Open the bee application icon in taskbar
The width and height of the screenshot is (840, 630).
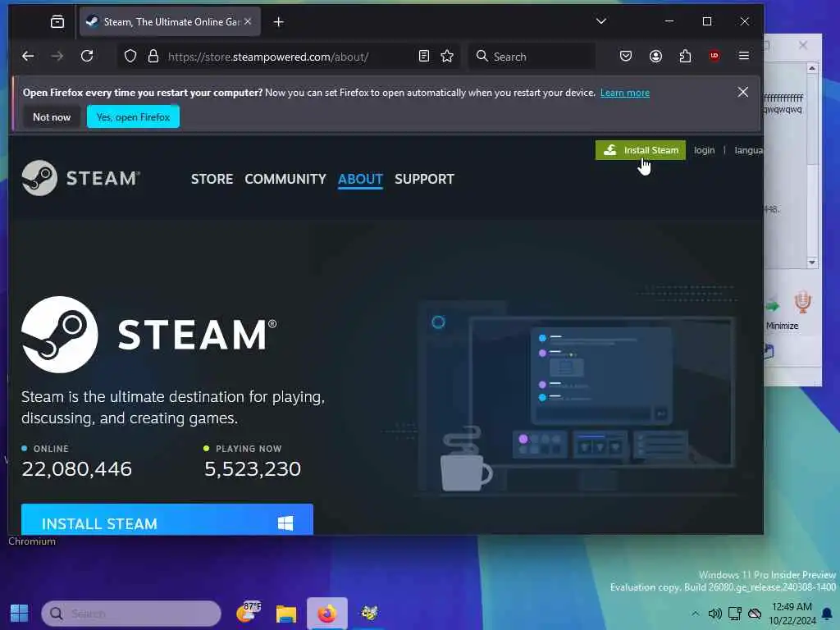tap(369, 612)
